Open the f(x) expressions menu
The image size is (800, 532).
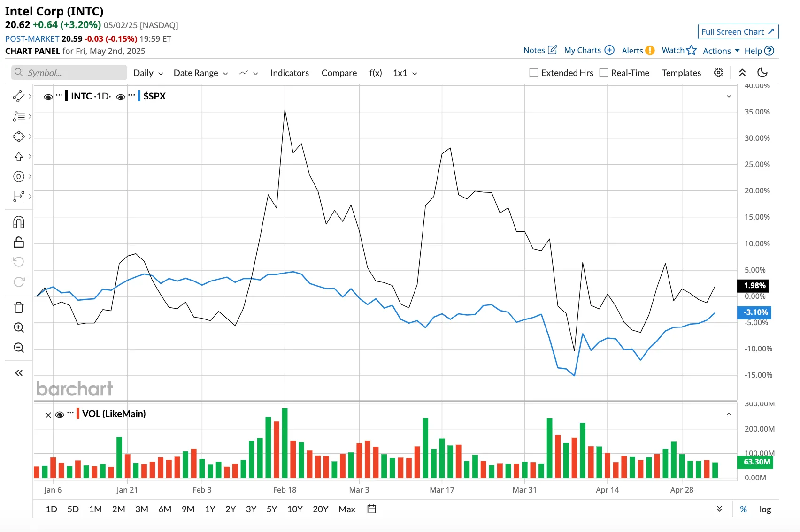(376, 73)
